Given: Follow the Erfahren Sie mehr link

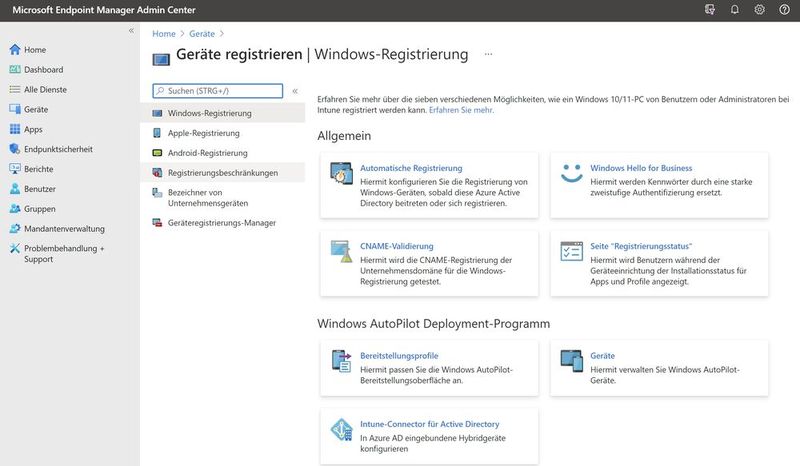Looking at the screenshot, I should coord(461,110).
